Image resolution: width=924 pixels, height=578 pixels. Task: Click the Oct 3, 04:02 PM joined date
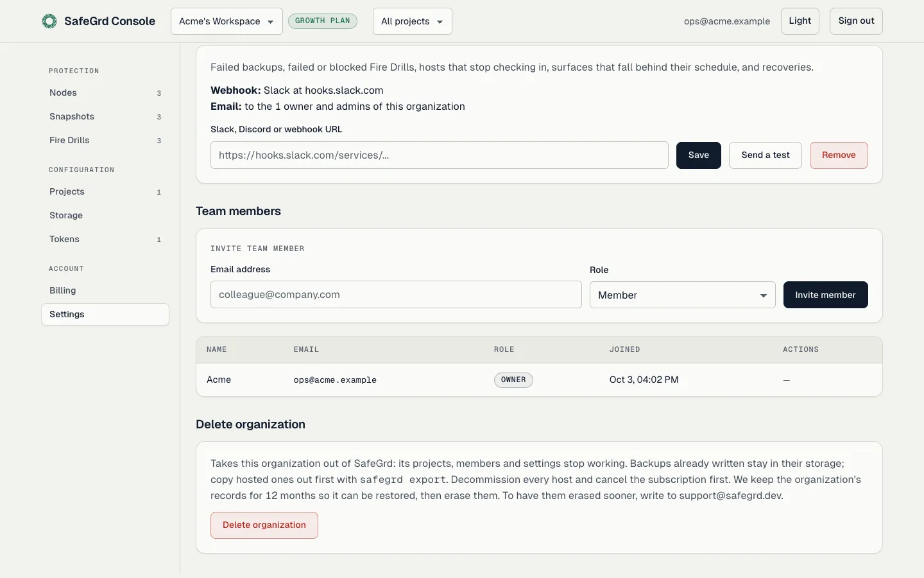click(x=644, y=380)
